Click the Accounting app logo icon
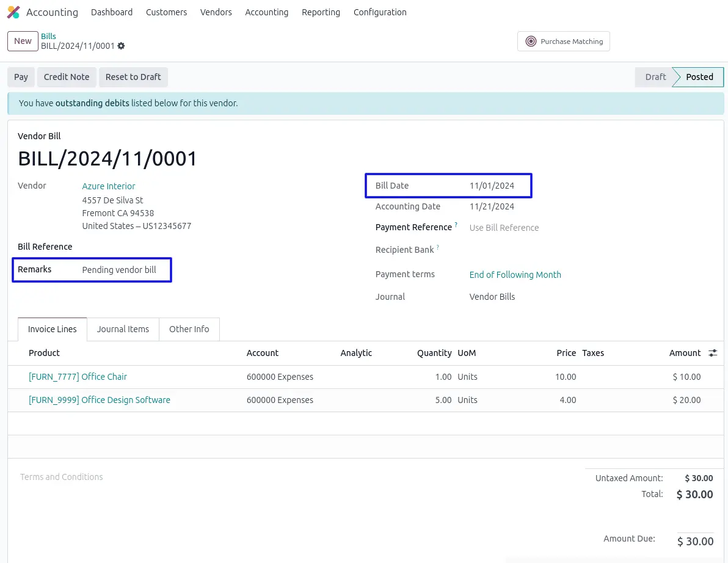The width and height of the screenshot is (728, 563). [13, 12]
